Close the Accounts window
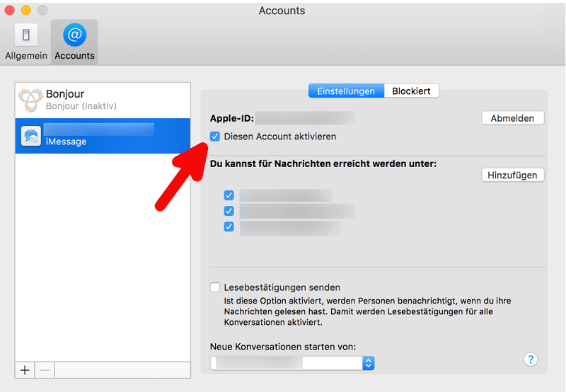The height and width of the screenshot is (392, 566). [x=10, y=11]
